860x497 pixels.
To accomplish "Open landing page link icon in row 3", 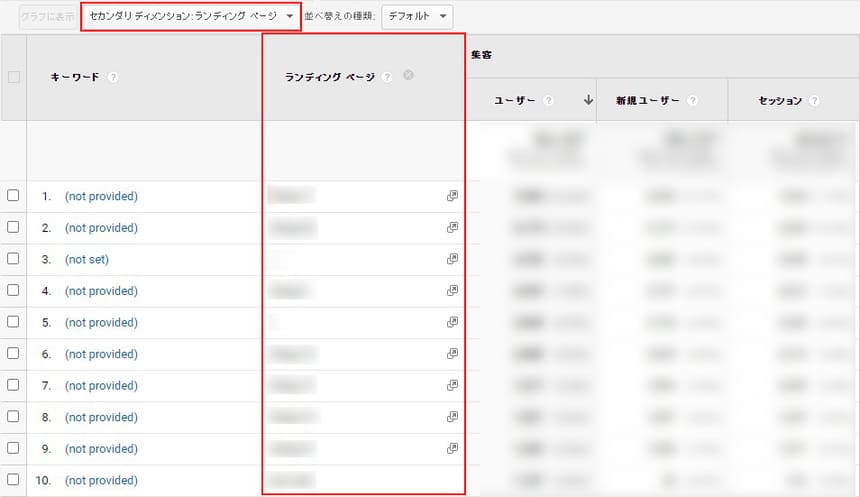I will point(452,260).
